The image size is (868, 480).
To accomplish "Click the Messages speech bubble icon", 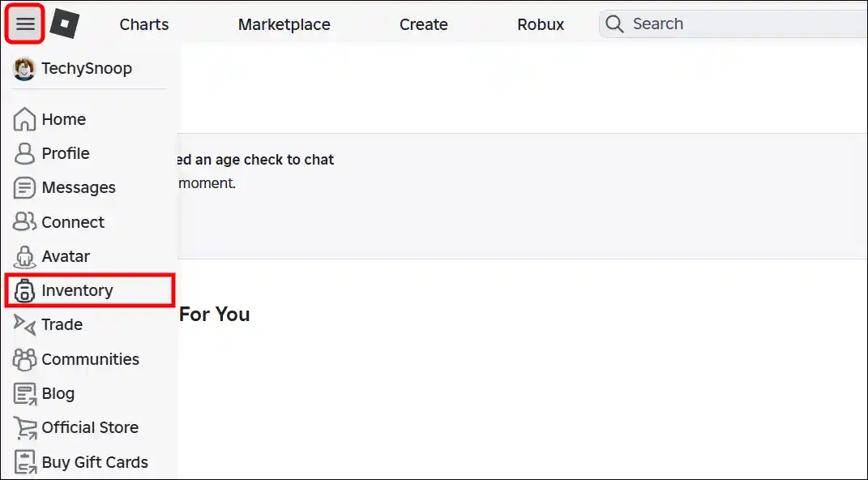I will point(25,188).
